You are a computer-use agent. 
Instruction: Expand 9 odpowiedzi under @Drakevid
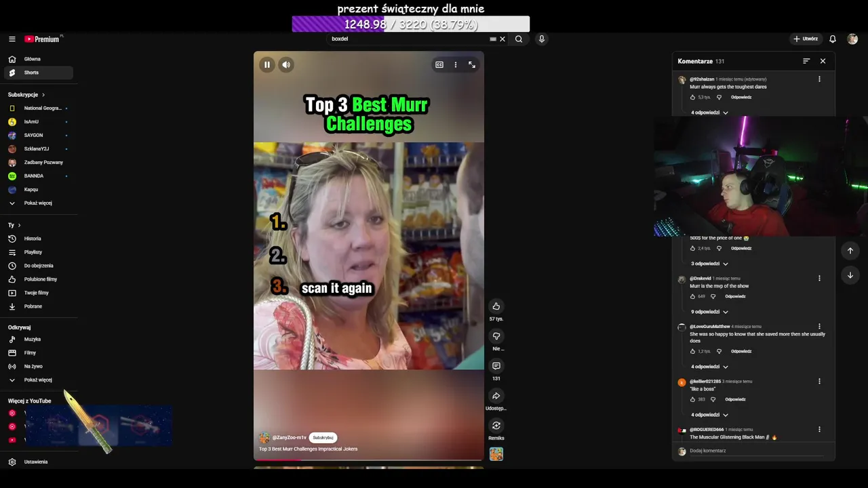(709, 312)
